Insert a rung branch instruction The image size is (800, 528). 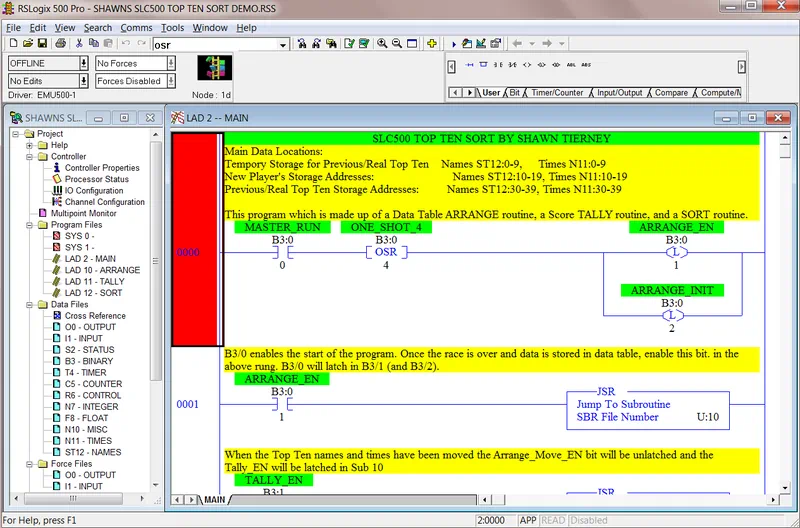[484, 65]
